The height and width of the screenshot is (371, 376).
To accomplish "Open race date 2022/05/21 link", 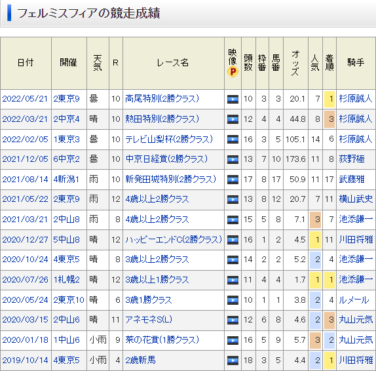I will (x=25, y=99).
